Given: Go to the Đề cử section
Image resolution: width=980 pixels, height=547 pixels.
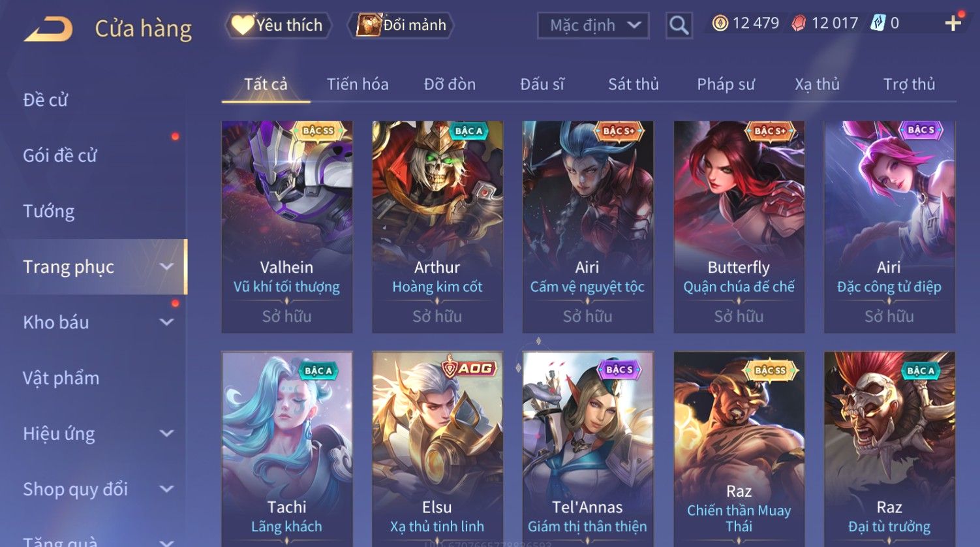Looking at the screenshot, I should coord(46,100).
